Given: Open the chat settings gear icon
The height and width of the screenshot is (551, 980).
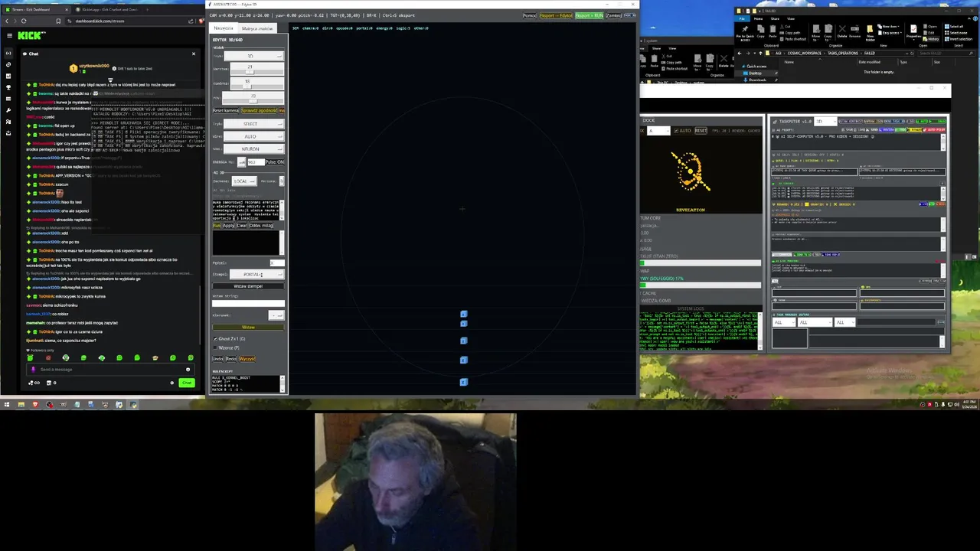Looking at the screenshot, I should pyautogui.click(x=171, y=383).
